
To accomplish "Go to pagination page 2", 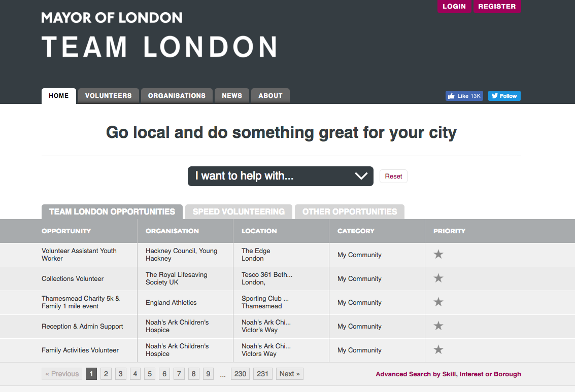I will pos(106,374).
